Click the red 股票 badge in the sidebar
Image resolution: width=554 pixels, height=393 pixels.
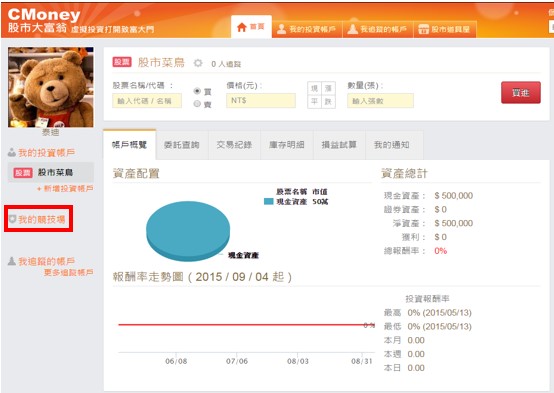(x=23, y=172)
